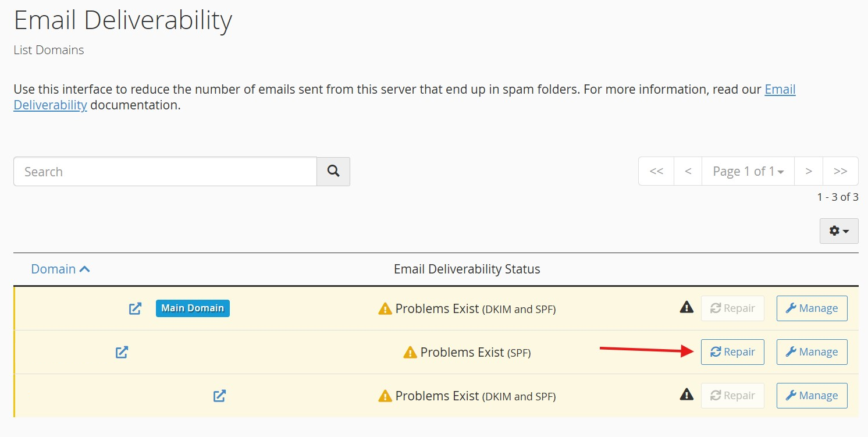The height and width of the screenshot is (437, 868).
Task: Open the external link icon on the main domain row
Action: coord(134,308)
